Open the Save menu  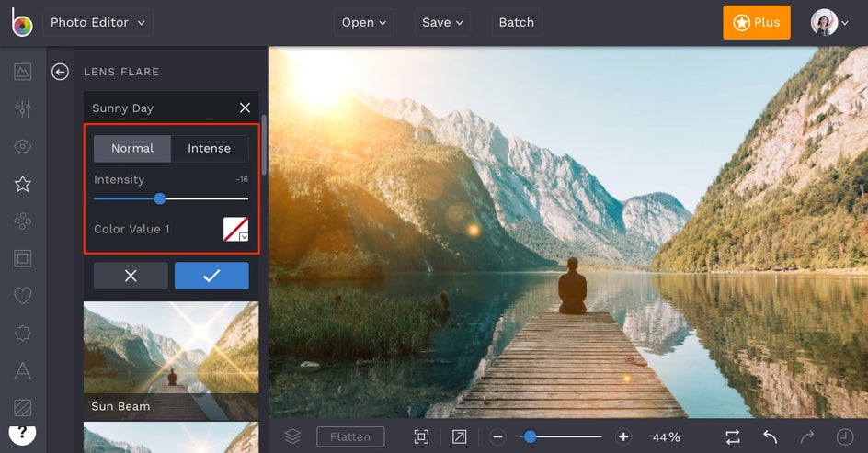pyautogui.click(x=442, y=23)
